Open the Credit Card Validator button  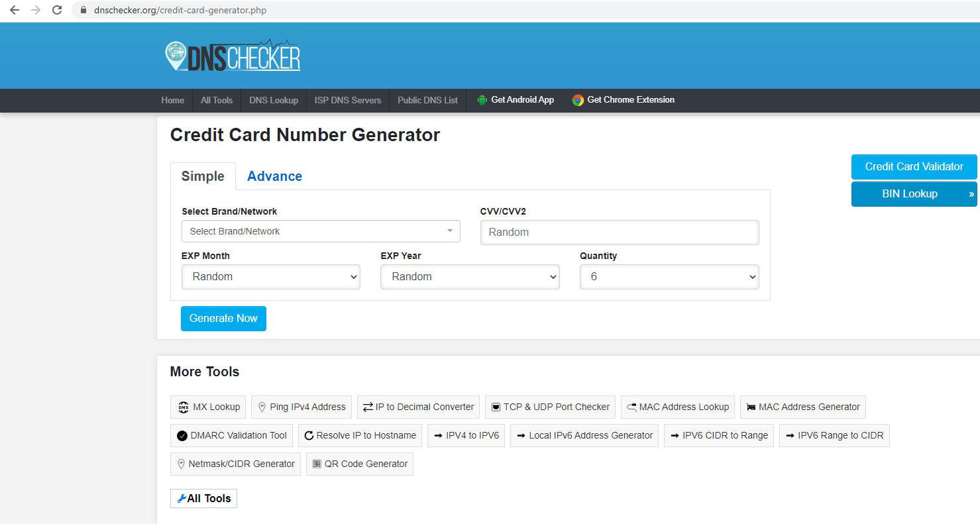point(914,167)
